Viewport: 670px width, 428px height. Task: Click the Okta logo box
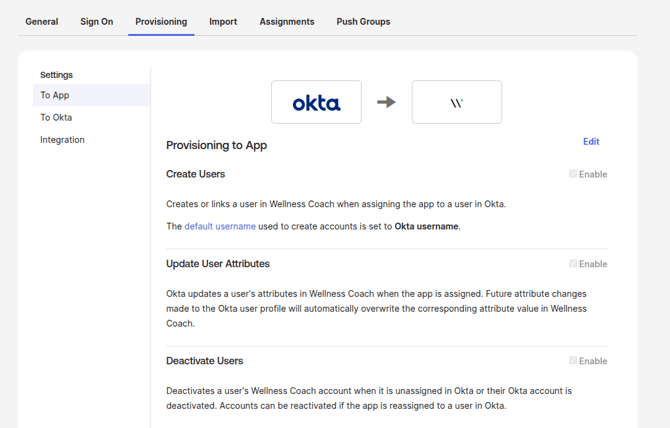(x=316, y=102)
